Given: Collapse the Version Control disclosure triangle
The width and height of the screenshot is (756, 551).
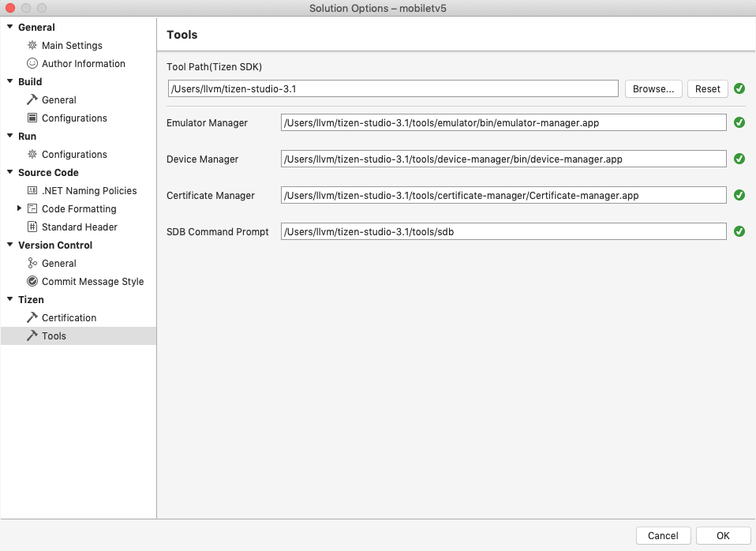Looking at the screenshot, I should (x=9, y=245).
